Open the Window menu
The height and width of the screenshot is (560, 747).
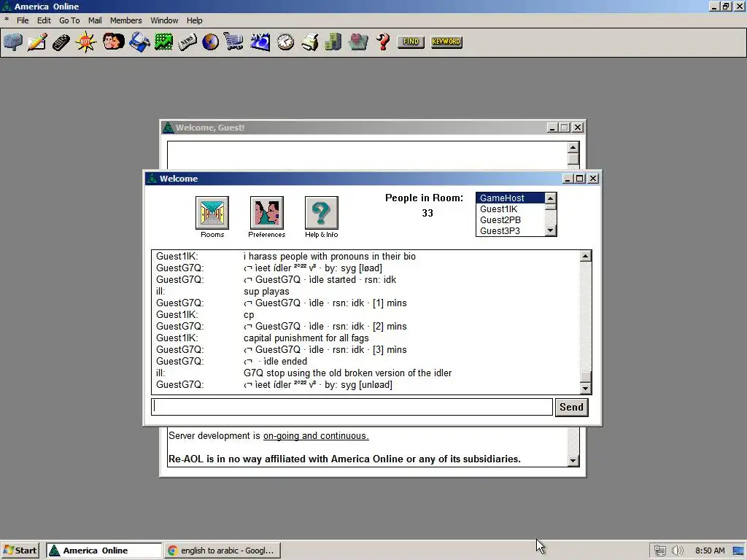(164, 20)
